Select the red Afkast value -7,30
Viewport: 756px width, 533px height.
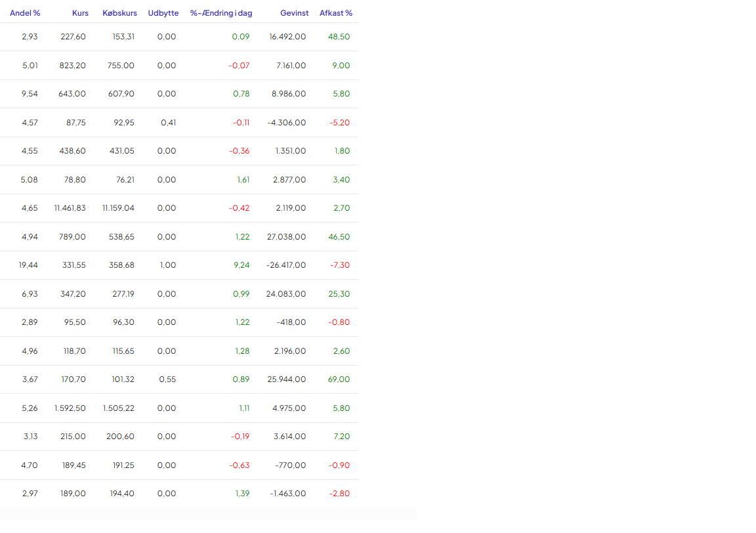click(x=339, y=265)
